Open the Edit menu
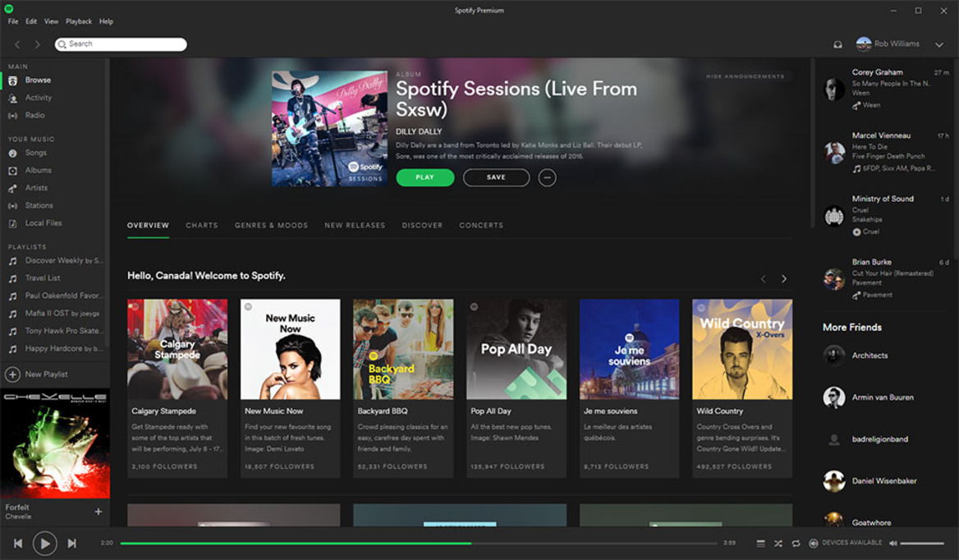 point(30,21)
